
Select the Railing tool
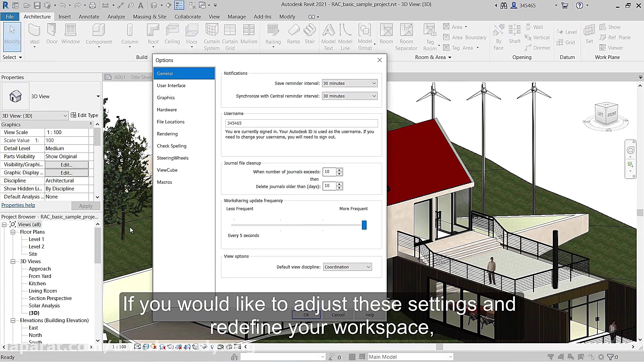pos(273,35)
